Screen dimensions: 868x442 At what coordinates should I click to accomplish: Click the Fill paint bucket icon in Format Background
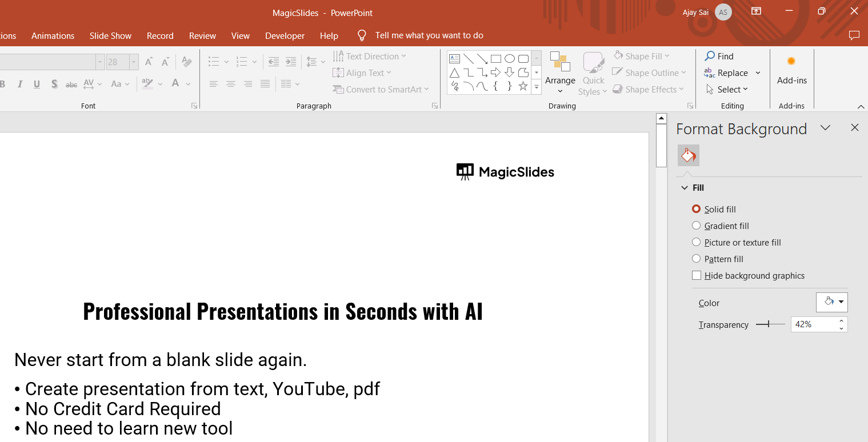pos(689,155)
